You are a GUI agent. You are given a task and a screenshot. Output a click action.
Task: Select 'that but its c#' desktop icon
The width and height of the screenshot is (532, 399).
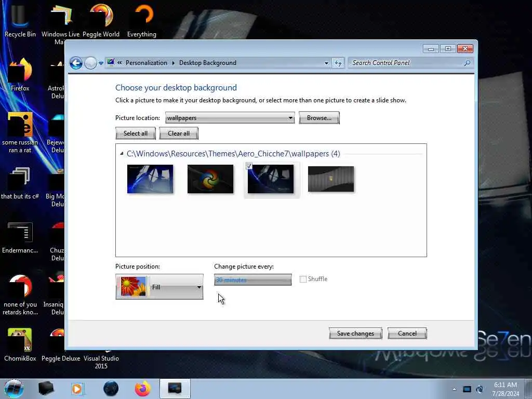pyautogui.click(x=20, y=183)
